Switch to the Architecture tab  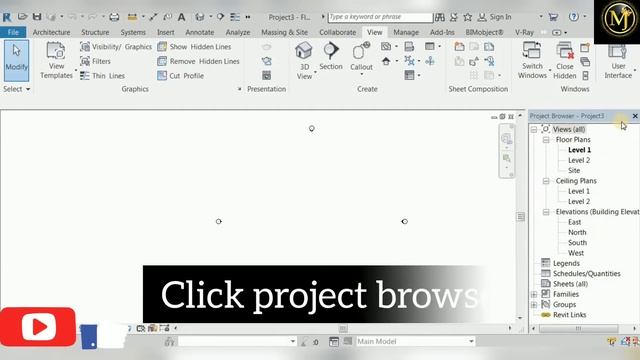(51, 32)
